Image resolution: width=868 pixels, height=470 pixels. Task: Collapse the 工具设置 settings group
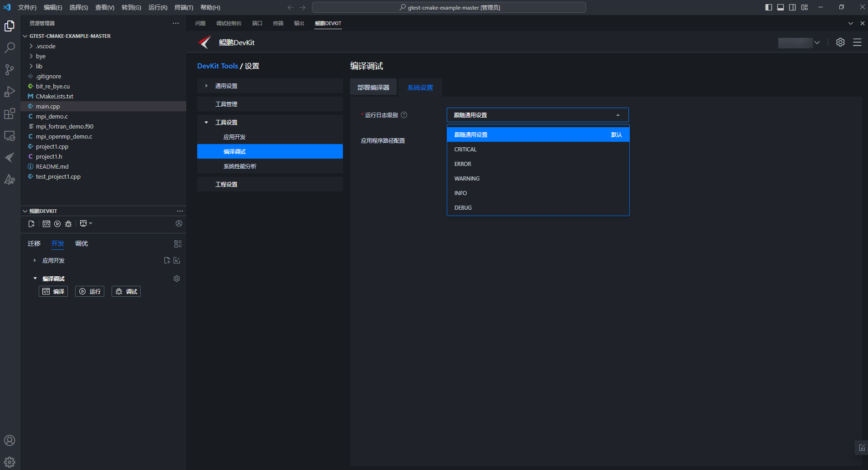(206, 122)
